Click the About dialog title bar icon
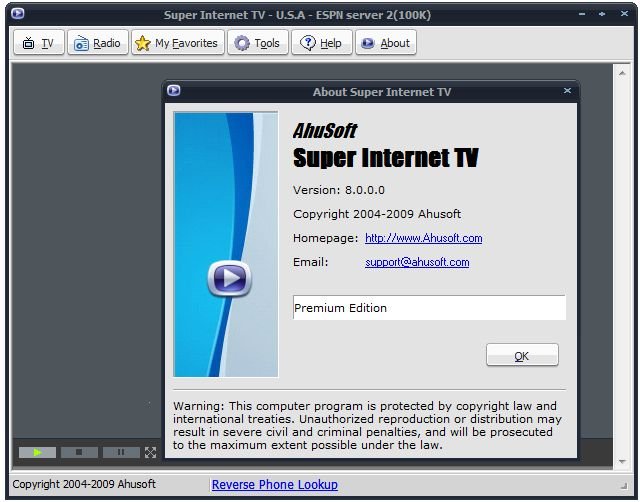The width and height of the screenshot is (640, 502). click(x=174, y=91)
